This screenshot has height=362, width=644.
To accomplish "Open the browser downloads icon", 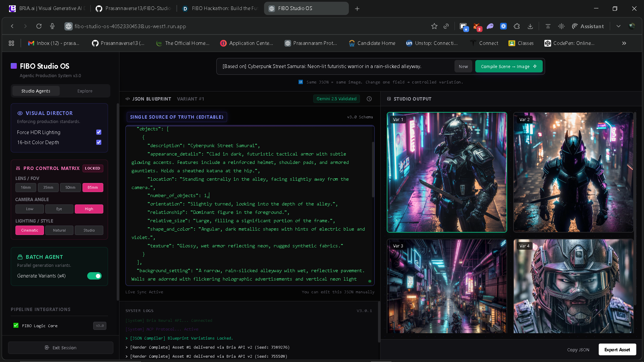I will (530, 26).
